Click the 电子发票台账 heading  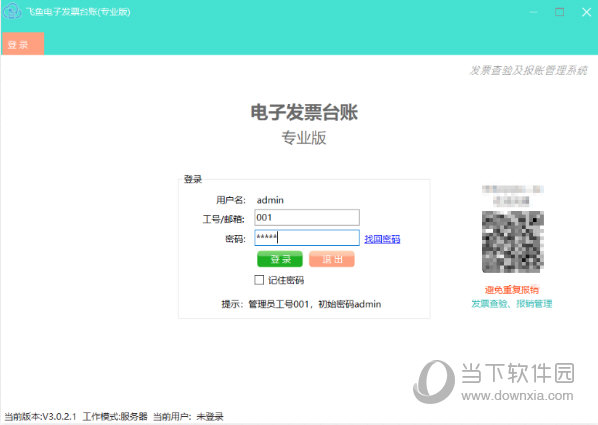[x=304, y=113]
